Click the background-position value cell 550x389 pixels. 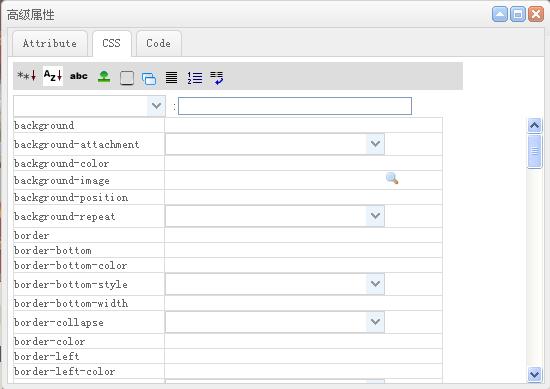point(303,197)
